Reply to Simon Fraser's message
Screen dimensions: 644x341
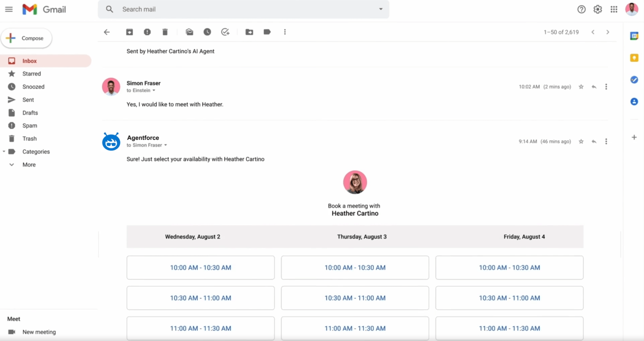(x=594, y=87)
